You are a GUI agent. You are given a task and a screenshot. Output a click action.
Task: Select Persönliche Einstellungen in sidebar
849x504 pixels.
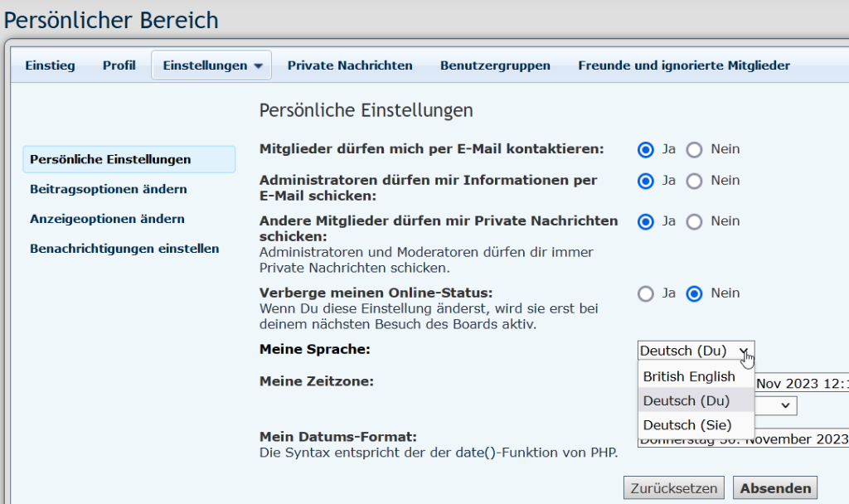click(x=110, y=159)
